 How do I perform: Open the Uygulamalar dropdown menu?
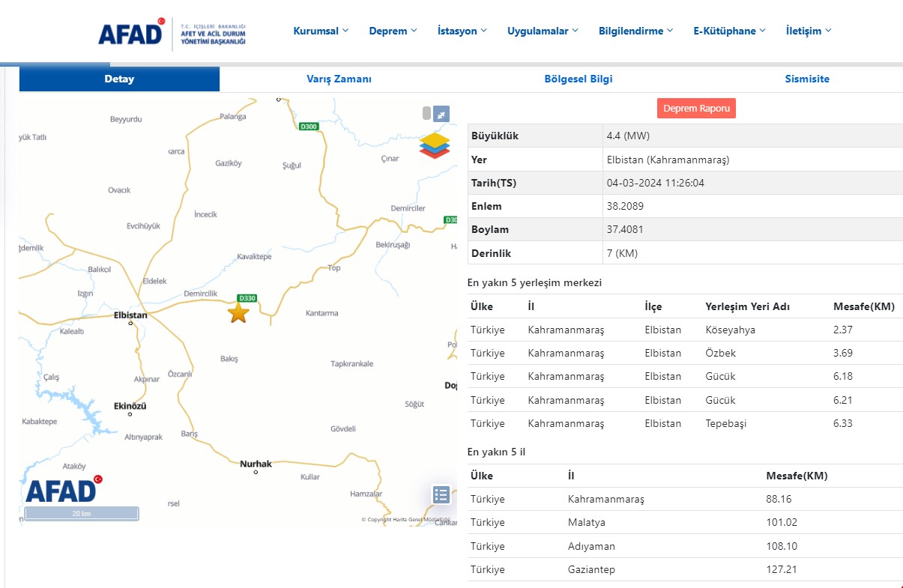543,31
